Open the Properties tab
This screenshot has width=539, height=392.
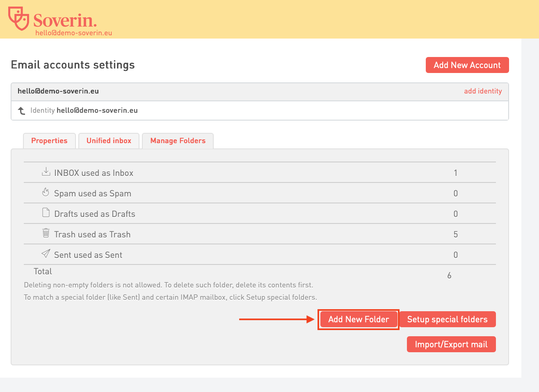[49, 141]
